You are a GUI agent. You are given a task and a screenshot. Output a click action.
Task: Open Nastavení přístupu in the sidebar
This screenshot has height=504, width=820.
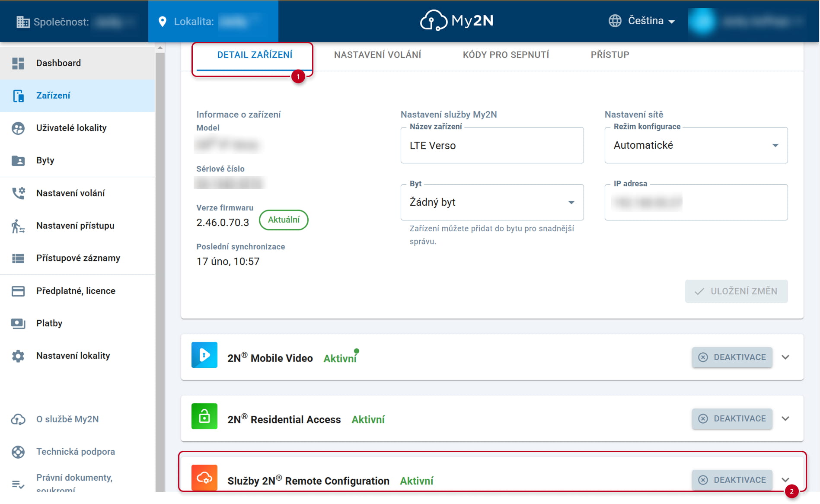[x=77, y=226]
